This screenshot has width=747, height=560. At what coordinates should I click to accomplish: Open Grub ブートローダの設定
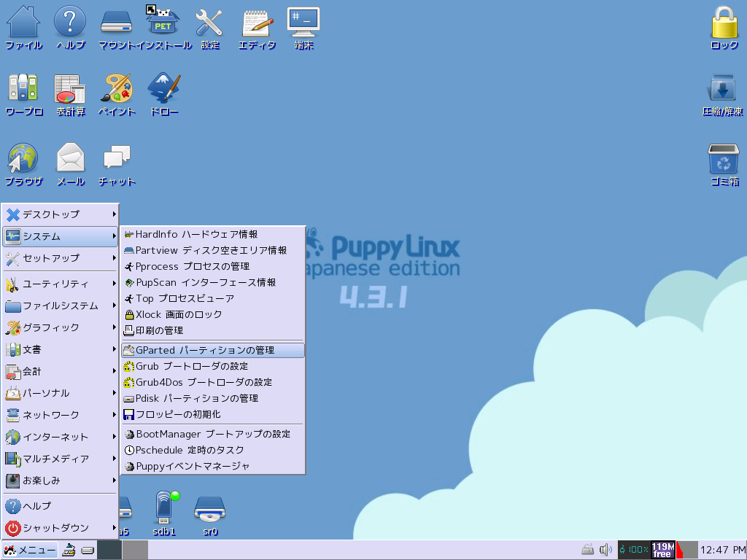click(212, 367)
